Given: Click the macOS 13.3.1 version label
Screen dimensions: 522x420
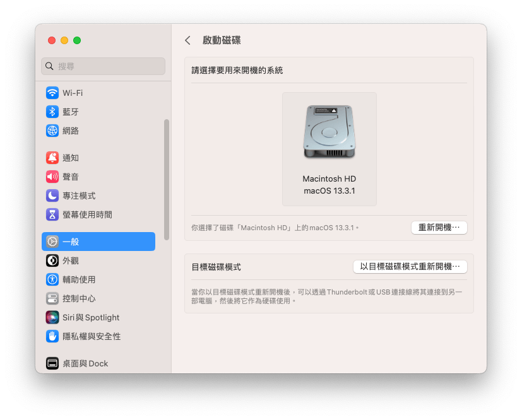Looking at the screenshot, I should [329, 190].
